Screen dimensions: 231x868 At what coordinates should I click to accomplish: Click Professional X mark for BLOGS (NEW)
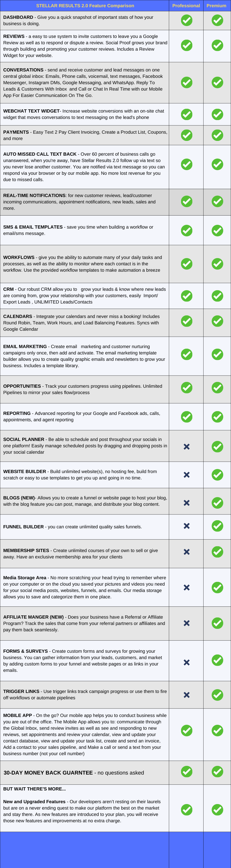pos(187,503)
